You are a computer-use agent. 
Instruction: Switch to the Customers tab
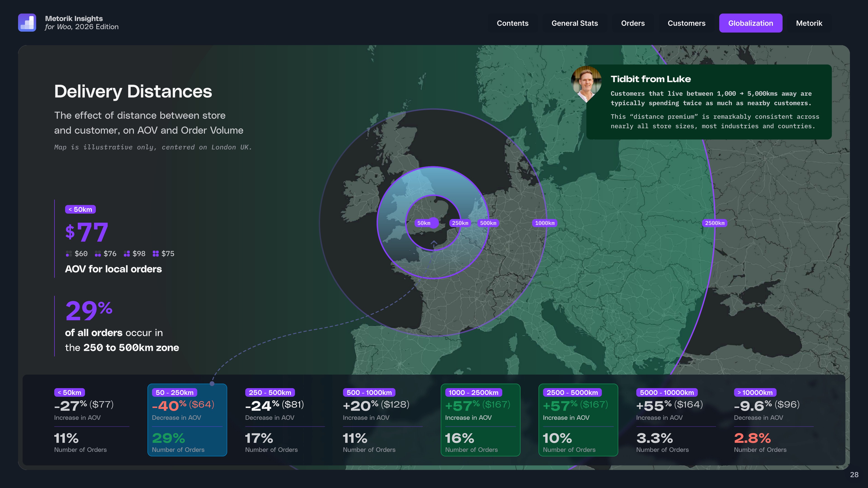(686, 23)
